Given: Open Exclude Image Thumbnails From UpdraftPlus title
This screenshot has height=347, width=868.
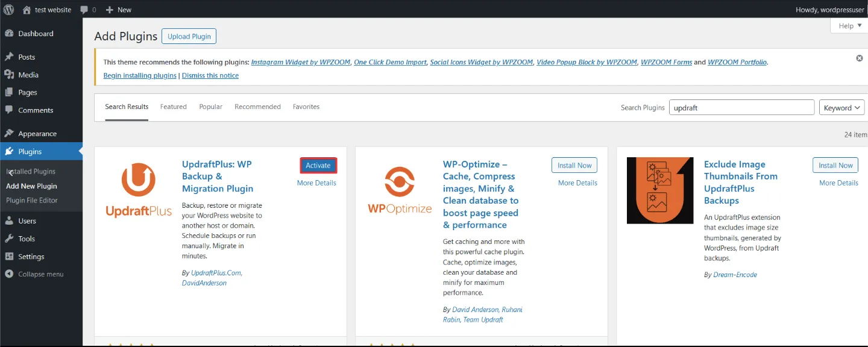Looking at the screenshot, I should (x=741, y=183).
